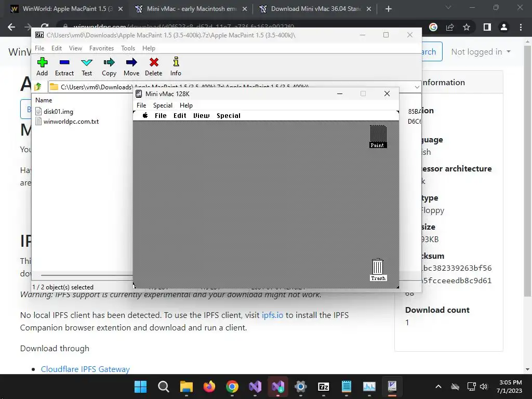Open the Not logged in dropdown
The image size is (532, 399).
[x=481, y=52]
